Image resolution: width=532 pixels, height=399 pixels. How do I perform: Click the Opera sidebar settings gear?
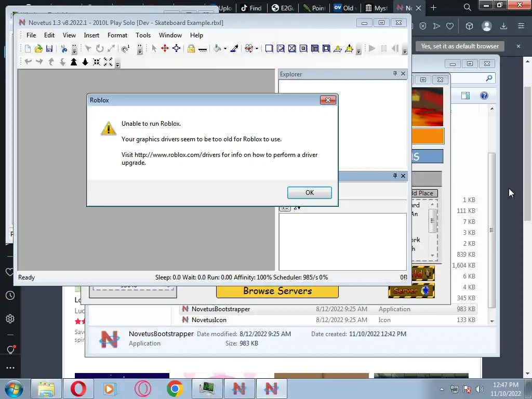pyautogui.click(x=10, y=319)
